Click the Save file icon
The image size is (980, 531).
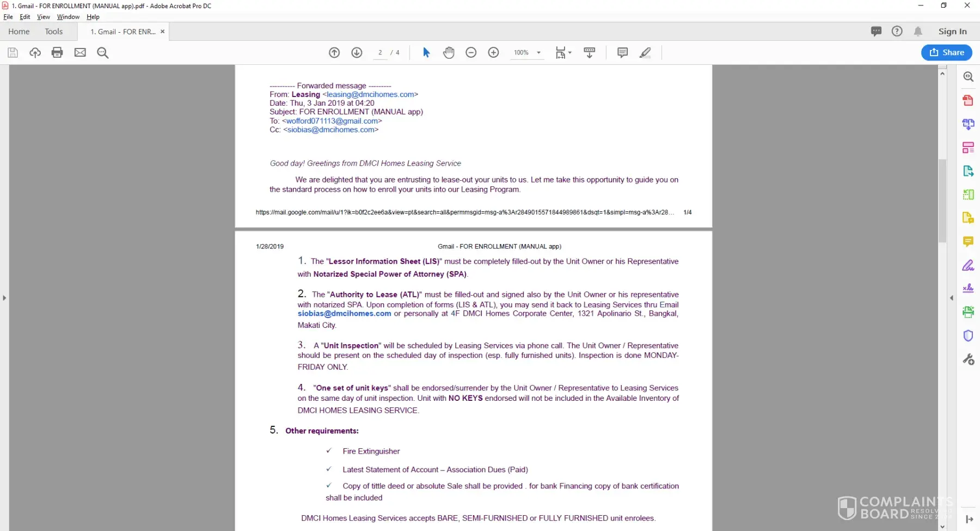[13, 52]
